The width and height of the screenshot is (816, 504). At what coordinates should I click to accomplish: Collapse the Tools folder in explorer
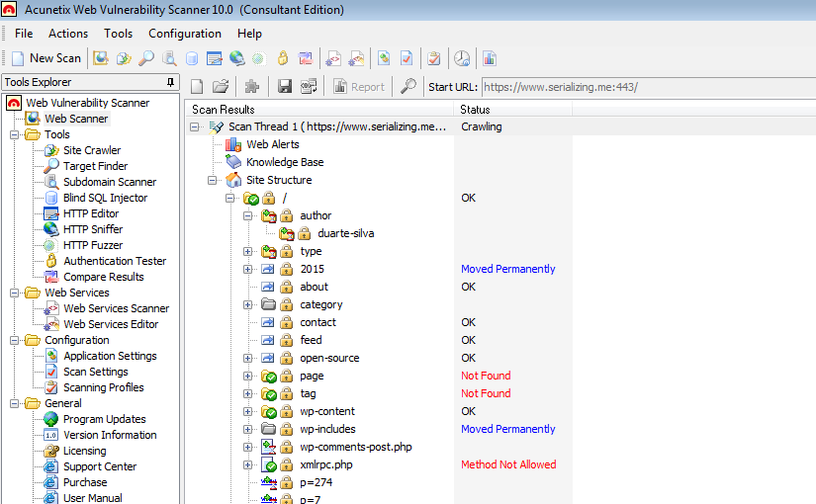pos(14,134)
